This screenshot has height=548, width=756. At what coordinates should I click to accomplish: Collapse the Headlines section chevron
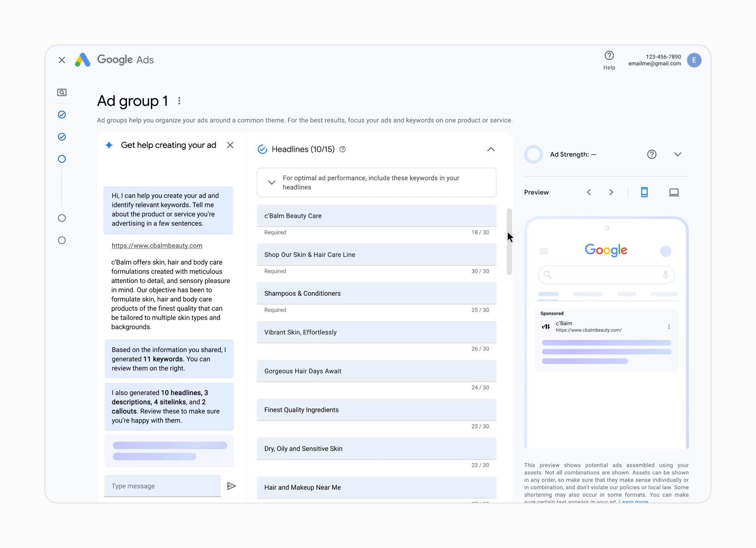point(491,149)
